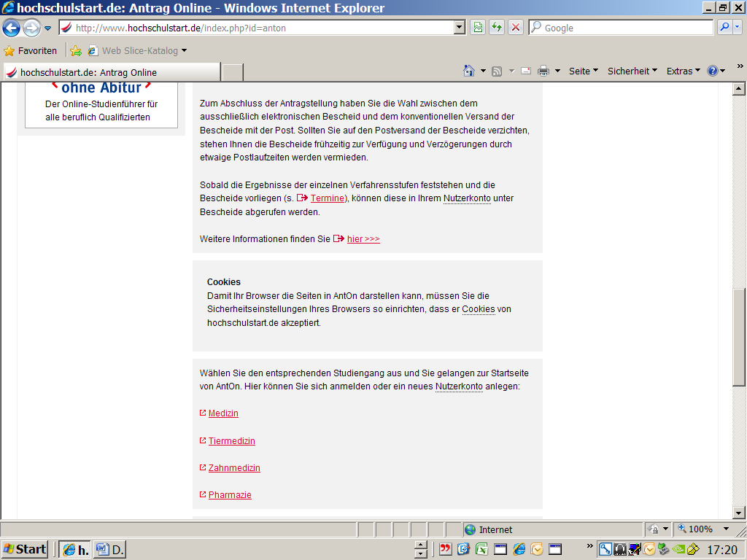747x560 pixels.
Task: Click the green NVIDIA tray icon
Action: pyautogui.click(x=678, y=549)
